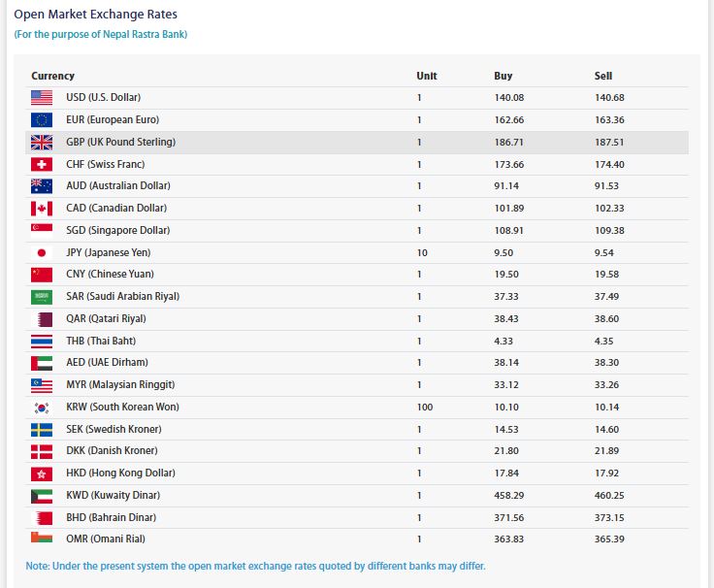The width and height of the screenshot is (714, 588).
Task: Click the Sell column header
Action: coord(603,76)
